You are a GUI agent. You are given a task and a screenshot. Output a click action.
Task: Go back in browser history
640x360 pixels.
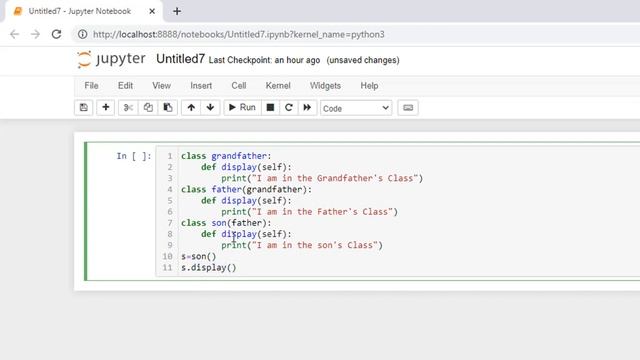[x=15, y=34]
